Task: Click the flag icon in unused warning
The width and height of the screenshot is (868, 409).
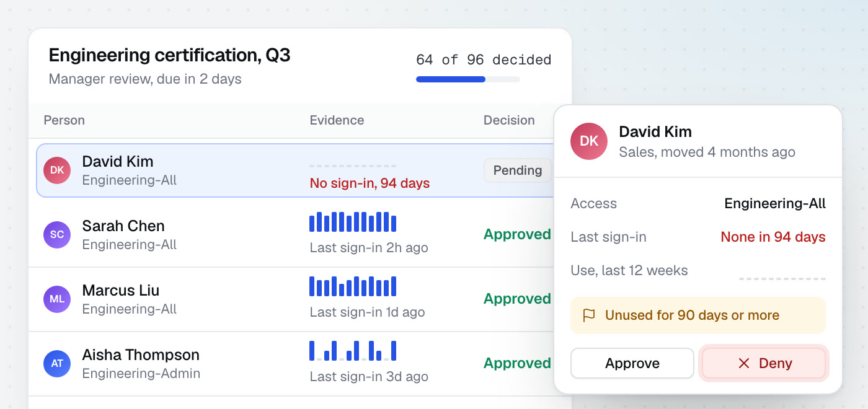Action: click(589, 315)
